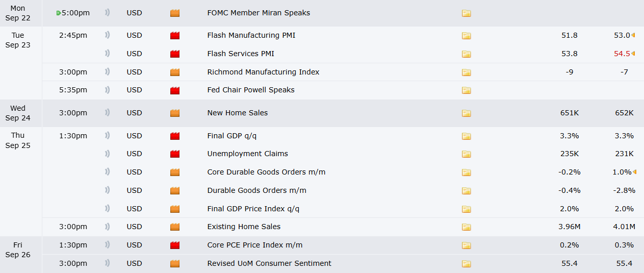Screen dimensions: 644x273
Task: Expand revision arrow beside Core Durable Goods 1.0%
Action: pos(634,172)
